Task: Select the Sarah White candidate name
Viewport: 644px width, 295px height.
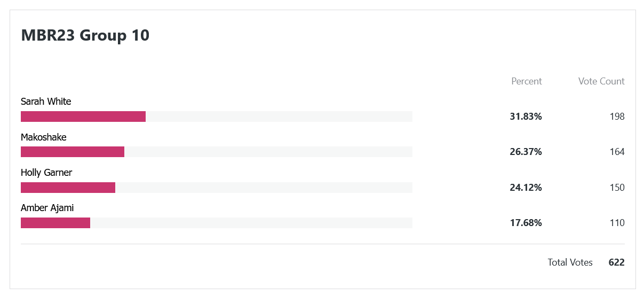Action: pos(46,101)
